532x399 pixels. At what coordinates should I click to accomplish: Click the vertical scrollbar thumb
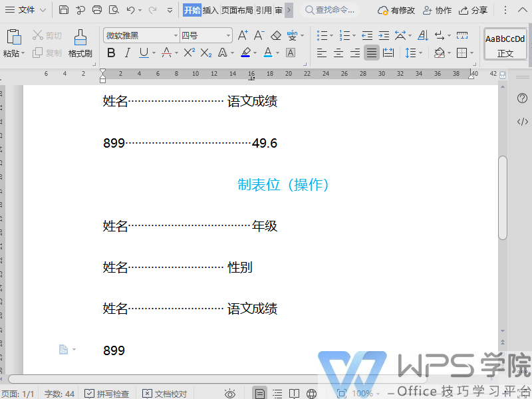(x=503, y=198)
